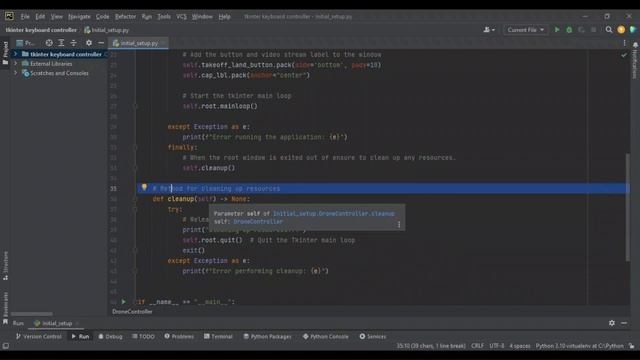Expand External Libraries node

click(16, 64)
